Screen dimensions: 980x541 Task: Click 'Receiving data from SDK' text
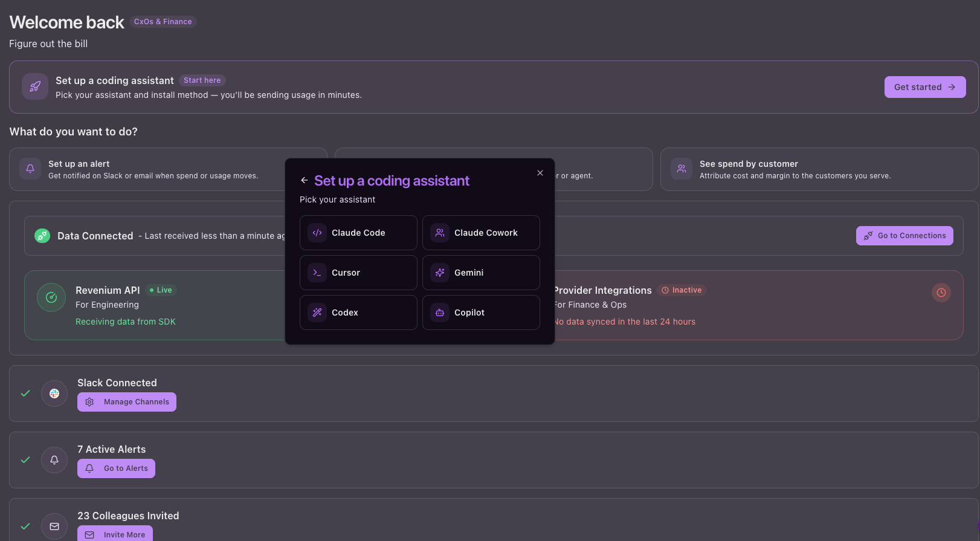[x=126, y=322]
